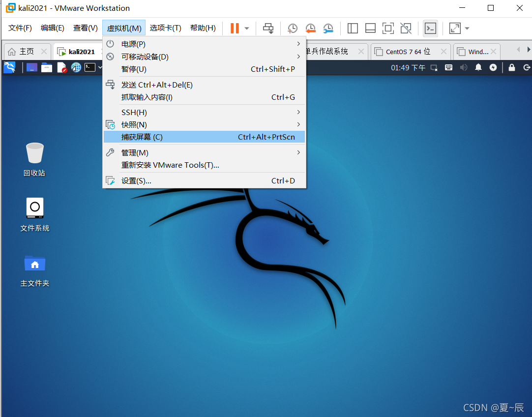
Task: Lock the screen with the padlock icon
Action: [x=512, y=67]
